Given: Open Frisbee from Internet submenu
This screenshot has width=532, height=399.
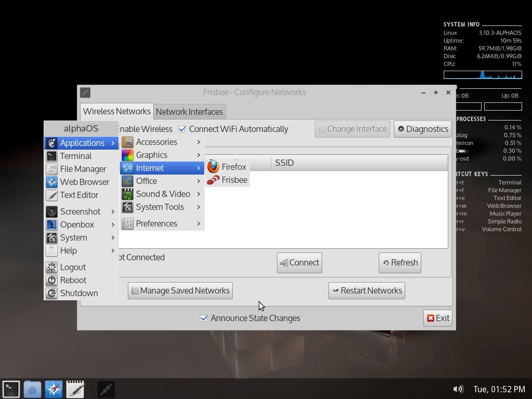Looking at the screenshot, I should coord(228,180).
